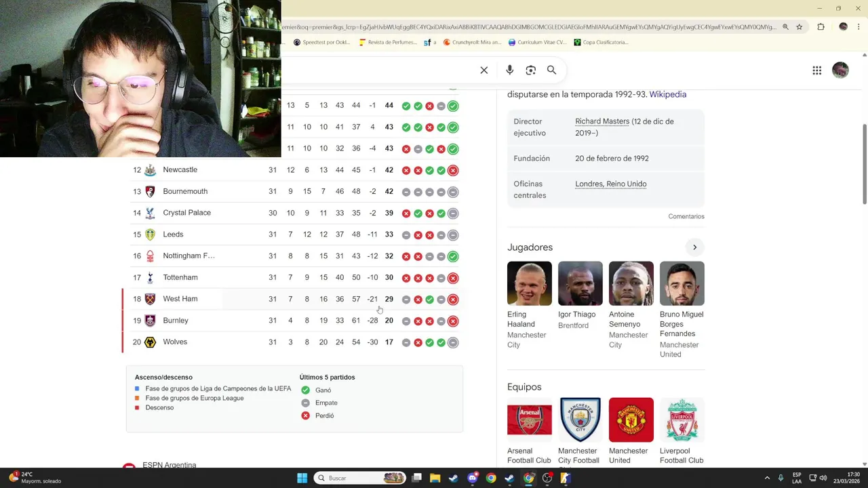Image resolution: width=868 pixels, height=488 pixels.
Task: Click the Wolves club crest
Action: tap(150, 342)
